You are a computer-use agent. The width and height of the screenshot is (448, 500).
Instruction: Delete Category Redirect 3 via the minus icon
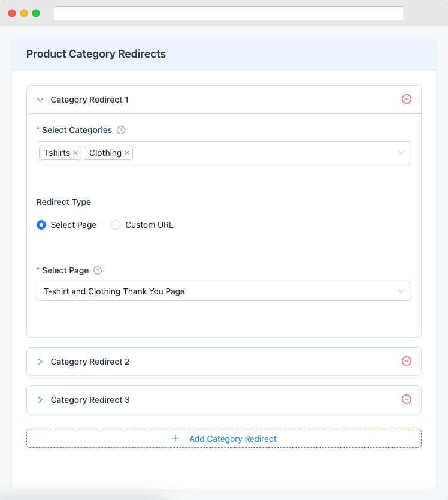pyautogui.click(x=407, y=399)
